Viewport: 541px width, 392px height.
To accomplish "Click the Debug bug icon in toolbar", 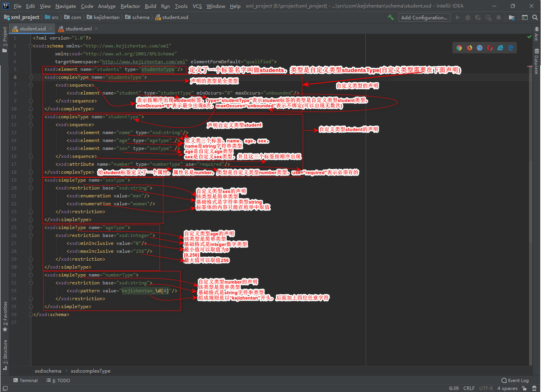I will tap(468, 17).
